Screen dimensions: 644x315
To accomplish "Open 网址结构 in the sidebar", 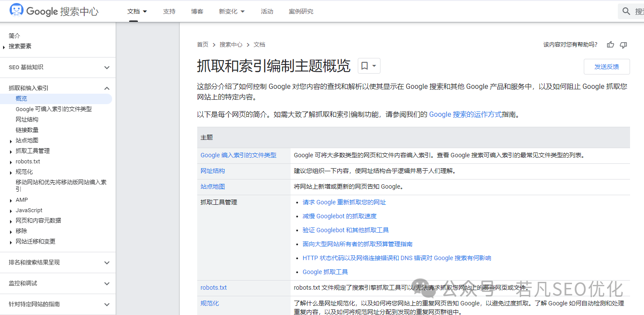I will tap(27, 119).
